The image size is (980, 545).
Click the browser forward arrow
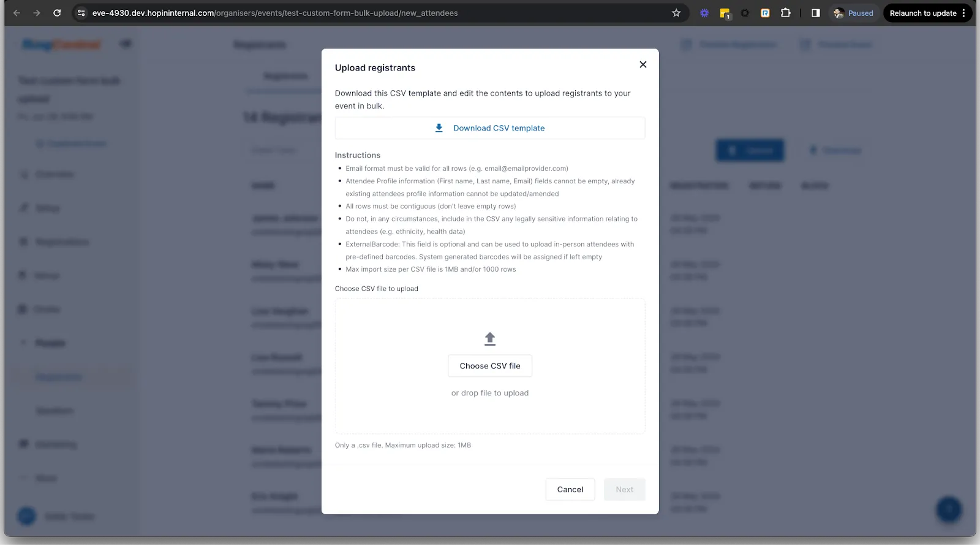37,13
